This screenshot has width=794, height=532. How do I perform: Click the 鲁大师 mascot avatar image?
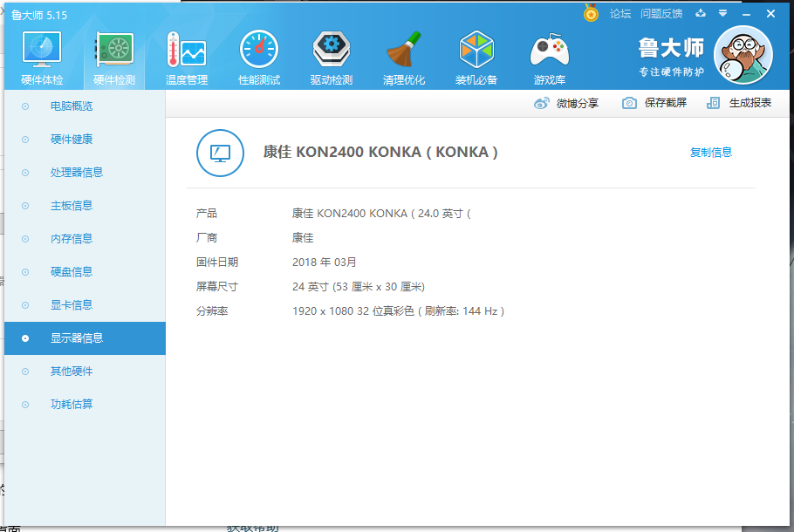743,55
